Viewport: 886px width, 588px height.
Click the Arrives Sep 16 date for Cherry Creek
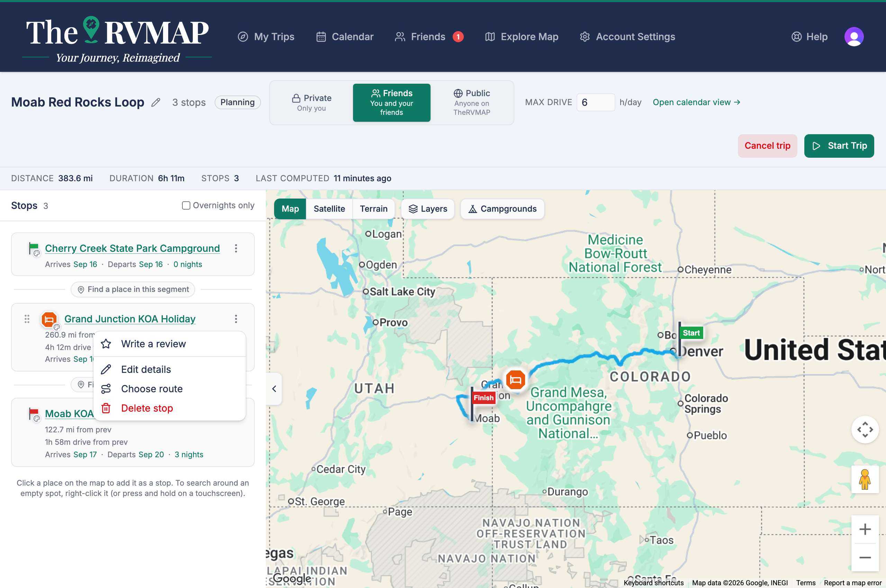click(x=85, y=264)
